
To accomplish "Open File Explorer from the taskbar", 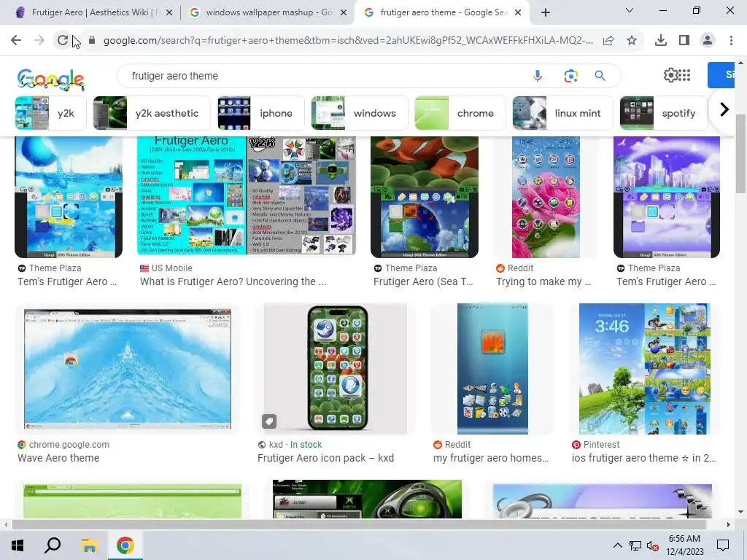I will [89, 545].
